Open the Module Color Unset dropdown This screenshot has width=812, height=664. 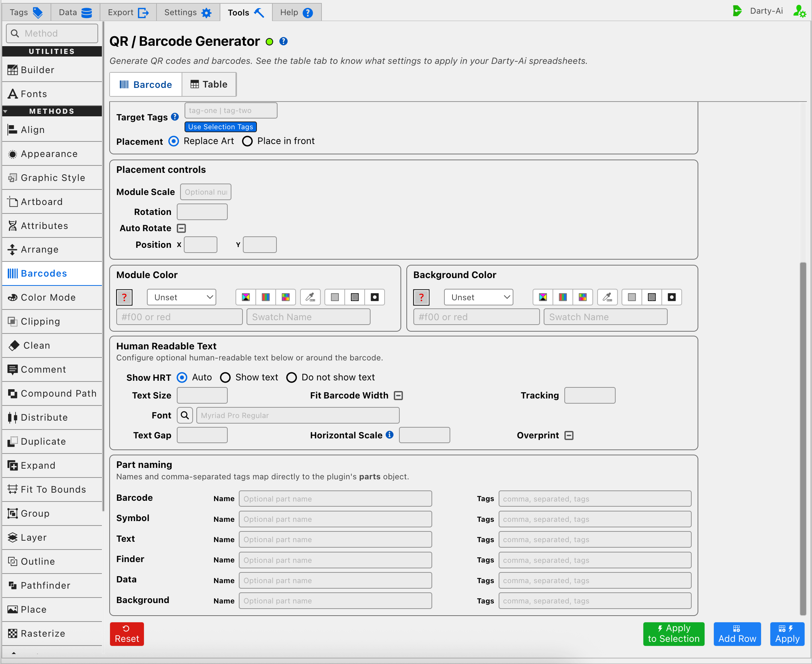(x=182, y=297)
